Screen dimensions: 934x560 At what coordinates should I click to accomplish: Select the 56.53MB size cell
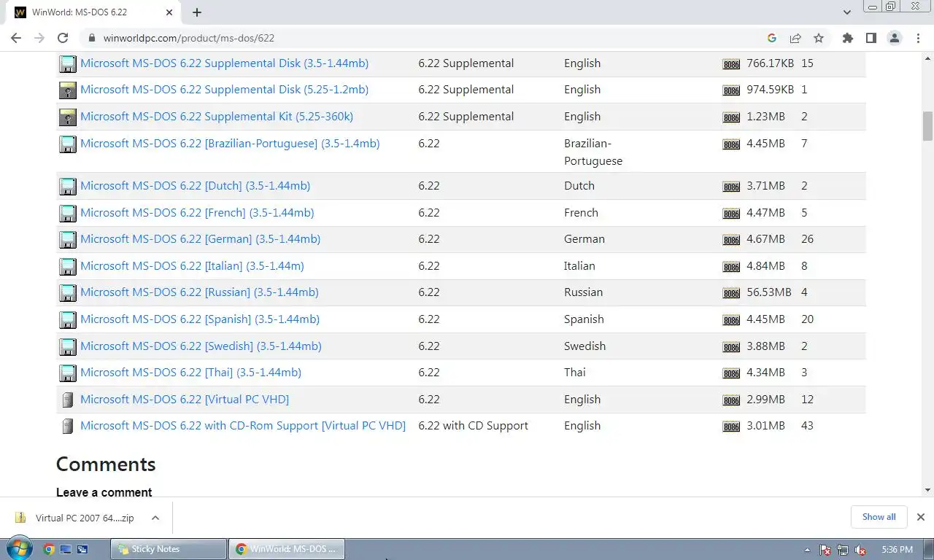pyautogui.click(x=768, y=292)
